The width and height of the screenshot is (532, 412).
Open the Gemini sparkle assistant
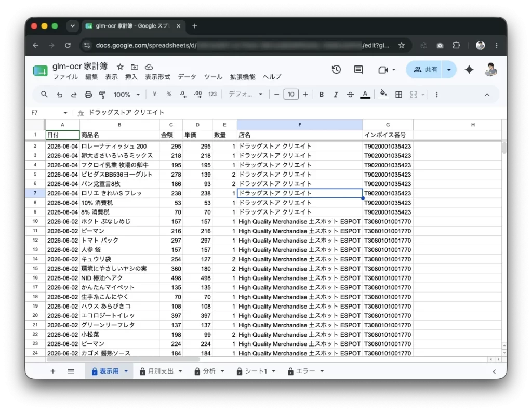(469, 70)
